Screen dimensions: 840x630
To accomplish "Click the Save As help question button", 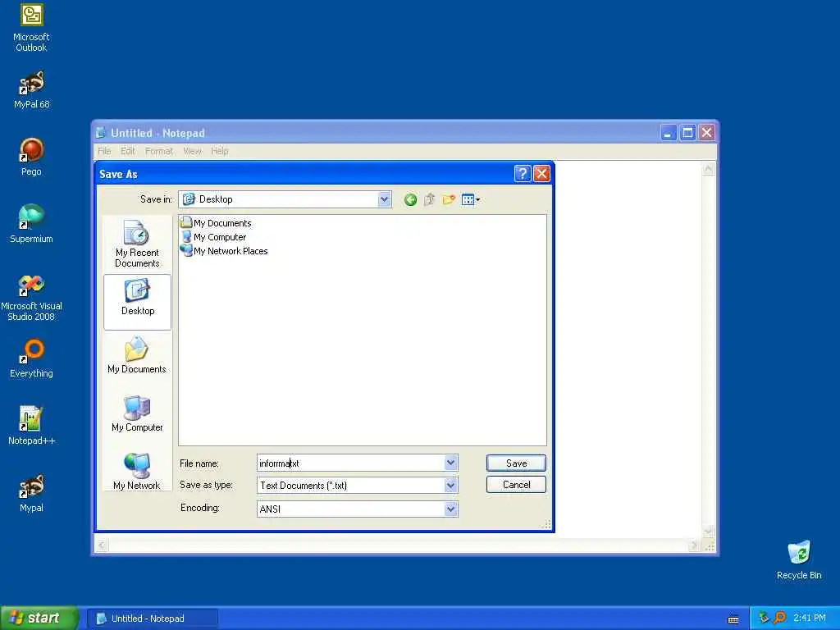I will [523, 174].
